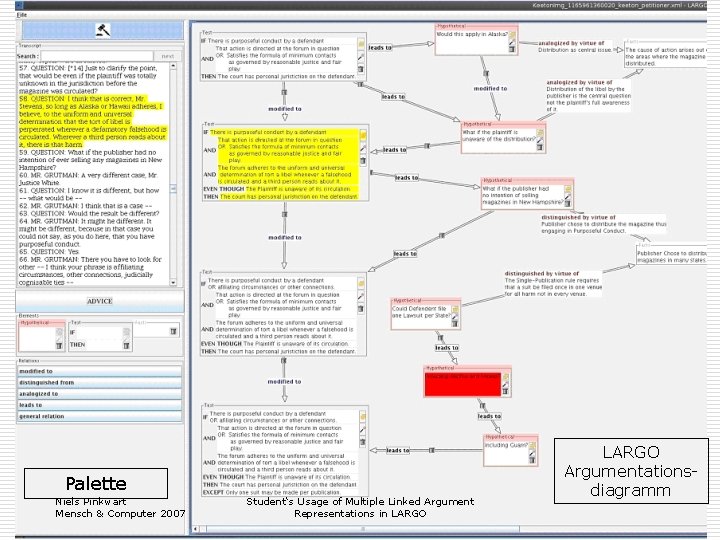The image size is (720, 540).
Task: Click trash icon on 'publisher had no intention' hypothetical
Action: click(x=568, y=203)
